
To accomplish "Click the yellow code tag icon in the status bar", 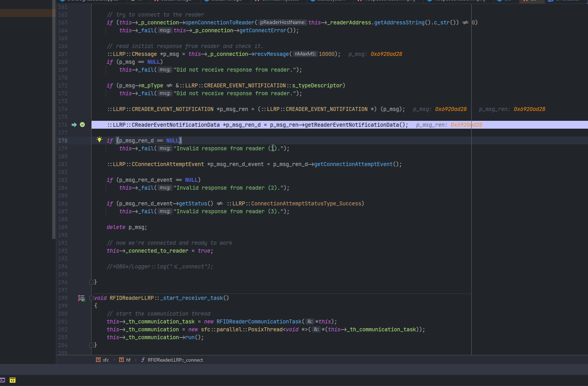I will 13,380.
